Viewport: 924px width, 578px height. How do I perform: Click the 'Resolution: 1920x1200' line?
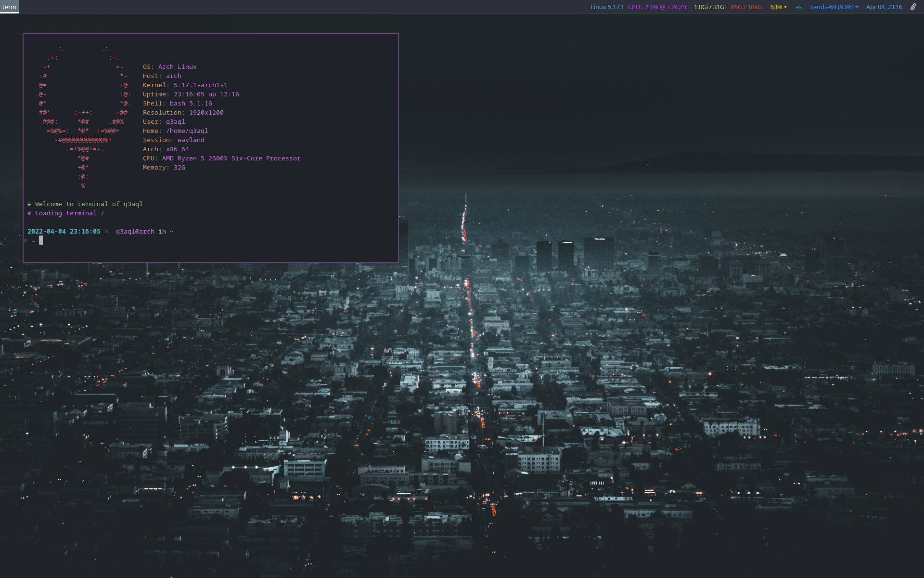click(x=183, y=112)
